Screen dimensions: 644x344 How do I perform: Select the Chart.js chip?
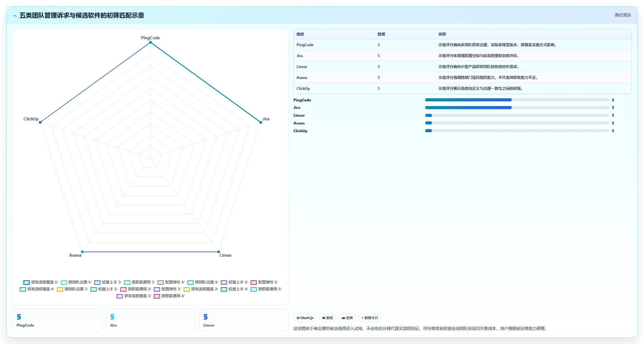(305, 318)
